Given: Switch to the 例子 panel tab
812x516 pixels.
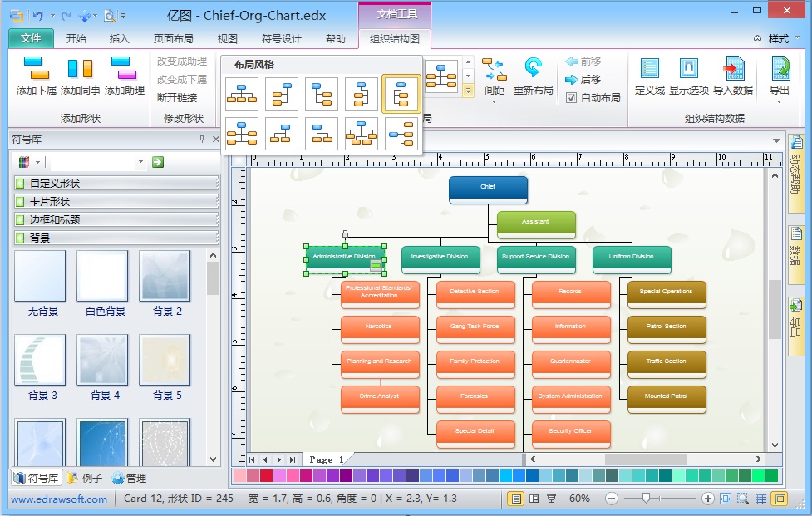Looking at the screenshot, I should (86, 478).
